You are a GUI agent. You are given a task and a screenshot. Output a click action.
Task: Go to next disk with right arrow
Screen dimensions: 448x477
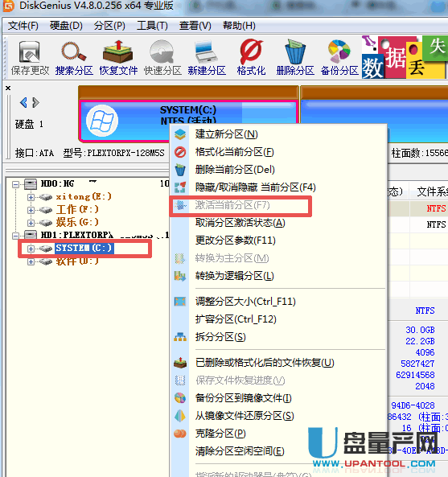(35, 102)
